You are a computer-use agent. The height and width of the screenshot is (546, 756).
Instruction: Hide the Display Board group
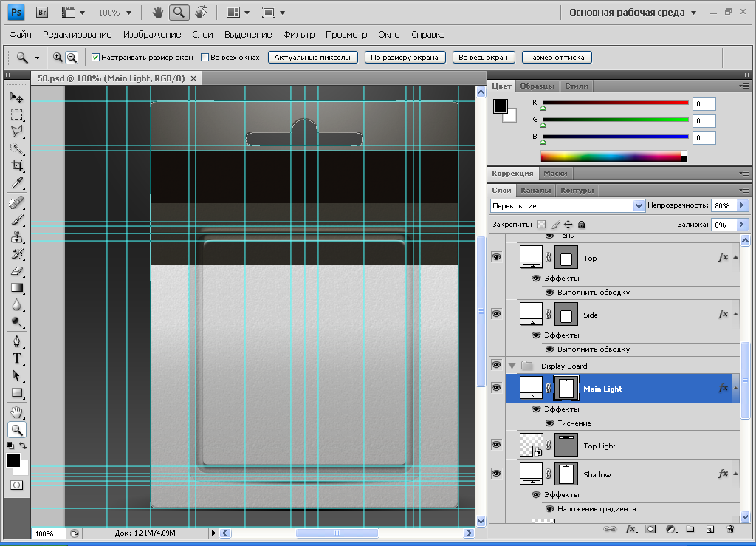tap(497, 365)
